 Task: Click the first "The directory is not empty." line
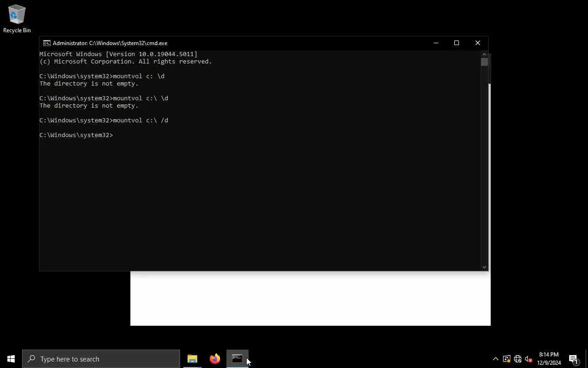coord(89,84)
